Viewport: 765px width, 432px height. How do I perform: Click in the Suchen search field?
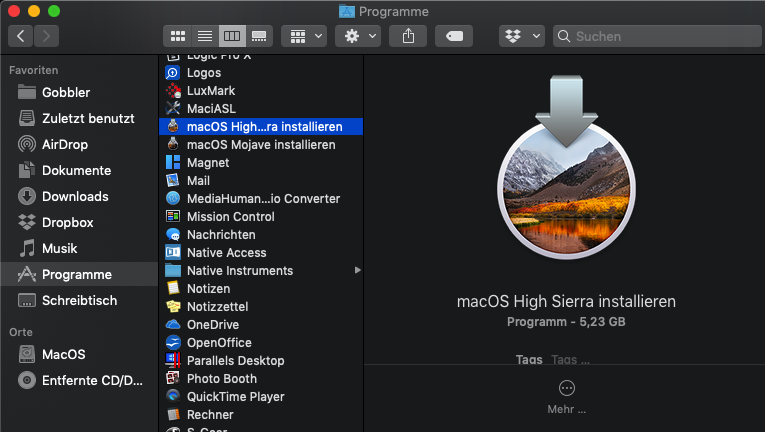tap(660, 36)
